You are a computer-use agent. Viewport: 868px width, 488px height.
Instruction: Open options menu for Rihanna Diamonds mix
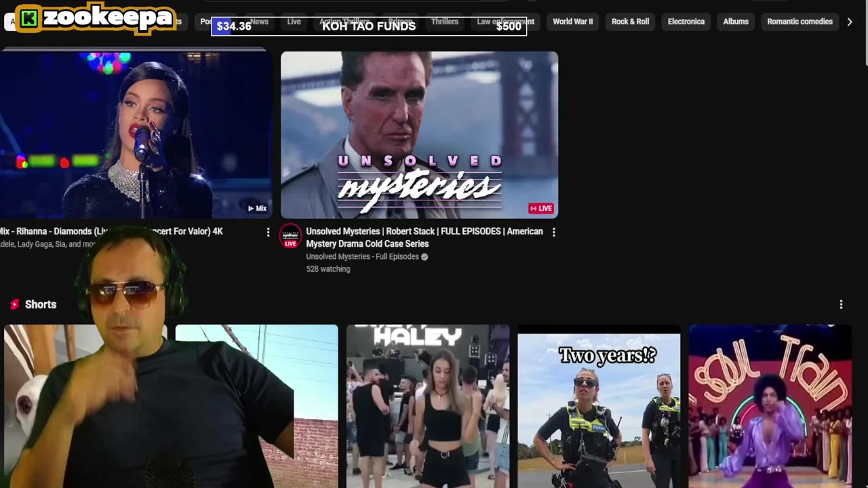268,232
